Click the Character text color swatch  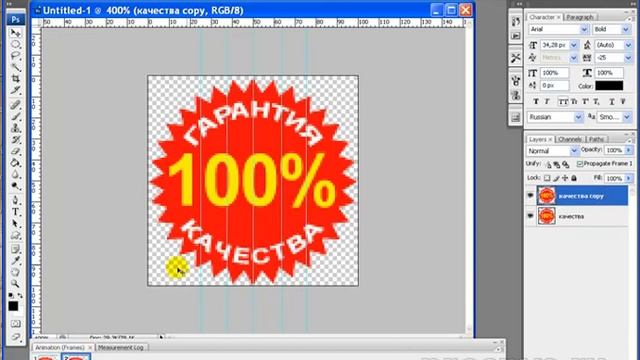click(x=609, y=86)
